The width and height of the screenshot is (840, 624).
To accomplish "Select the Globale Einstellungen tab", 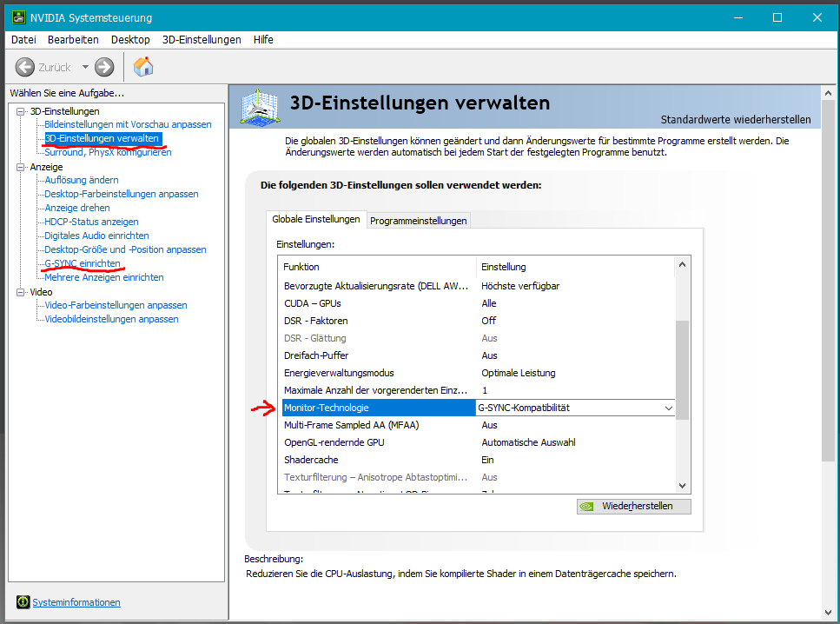I will point(316,219).
